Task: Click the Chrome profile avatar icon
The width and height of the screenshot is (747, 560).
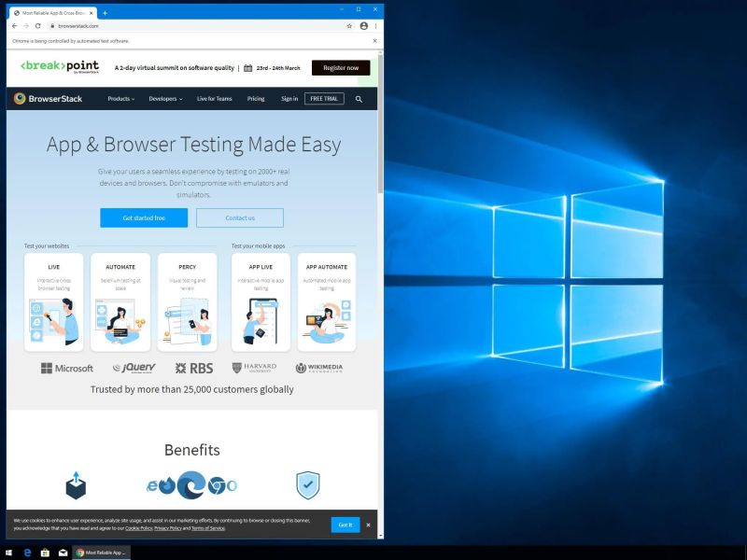Action: [x=363, y=27]
